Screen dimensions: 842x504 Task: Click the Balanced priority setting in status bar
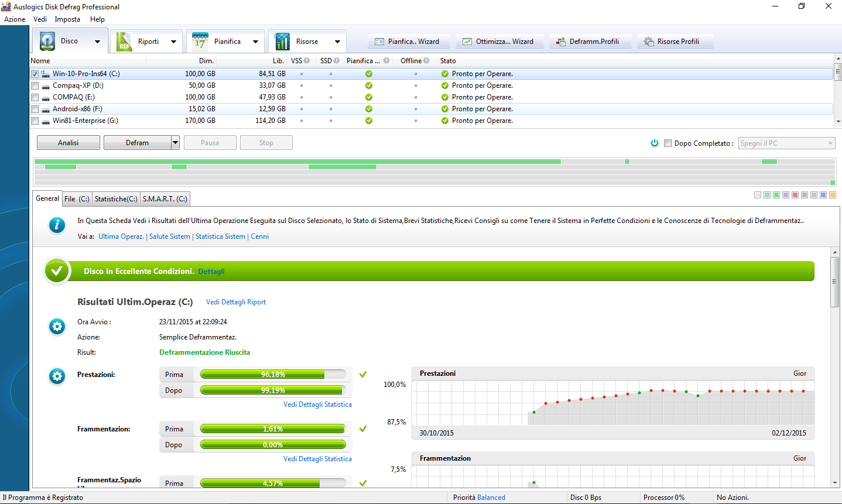click(x=491, y=498)
